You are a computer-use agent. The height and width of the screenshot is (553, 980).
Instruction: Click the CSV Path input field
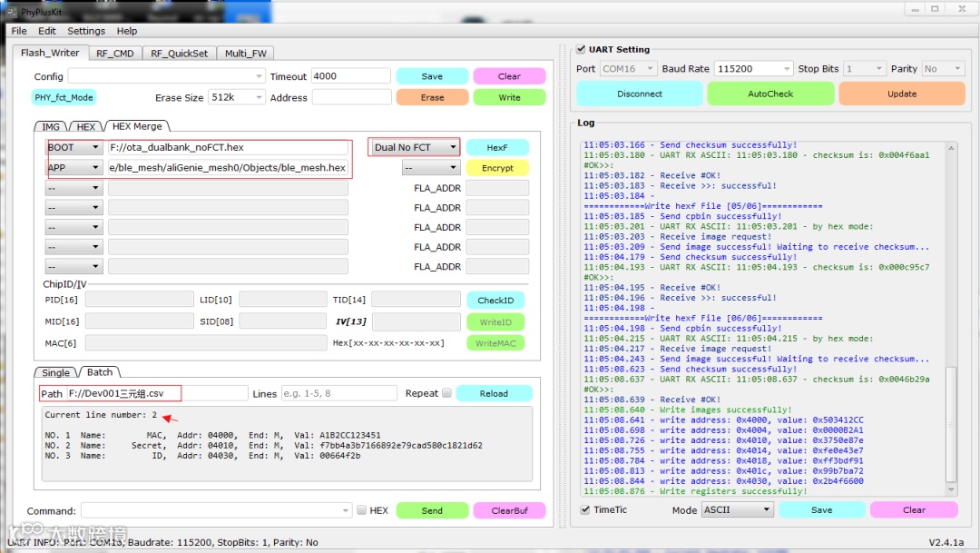(158, 393)
